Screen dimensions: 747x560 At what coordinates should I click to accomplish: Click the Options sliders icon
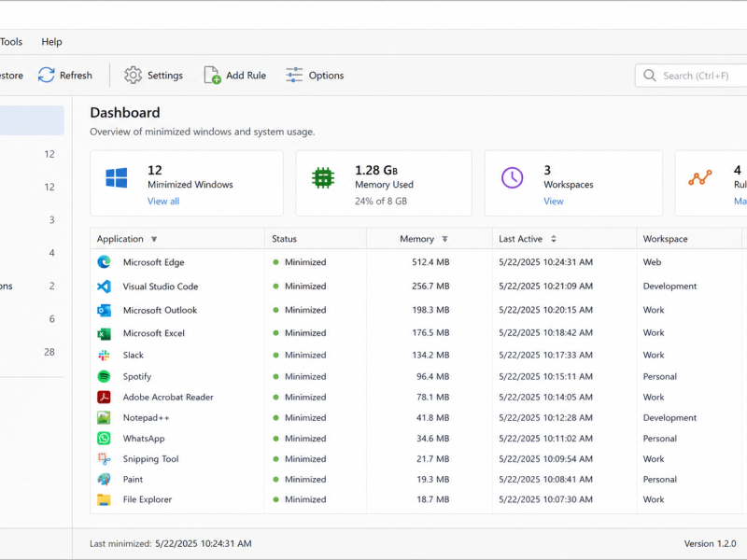(294, 76)
